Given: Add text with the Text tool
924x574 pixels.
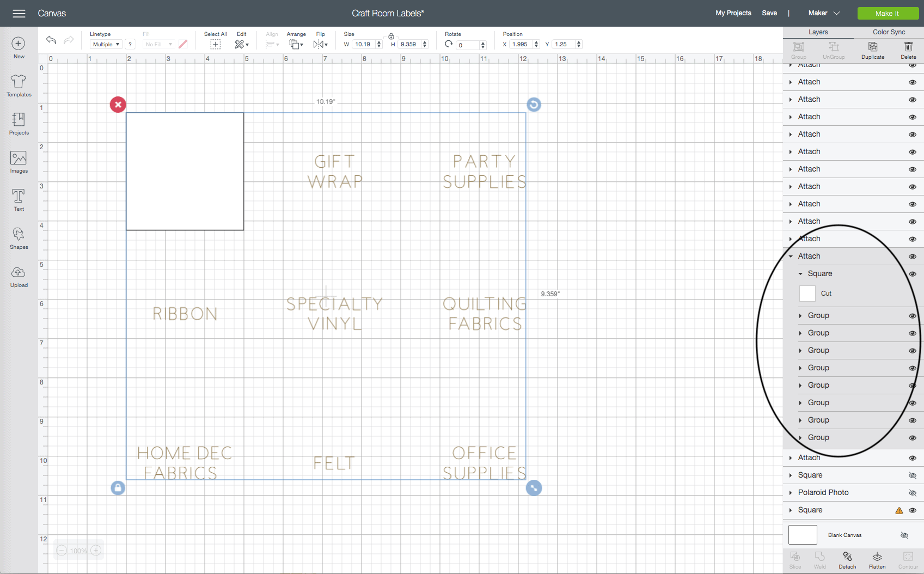Looking at the screenshot, I should click(19, 200).
